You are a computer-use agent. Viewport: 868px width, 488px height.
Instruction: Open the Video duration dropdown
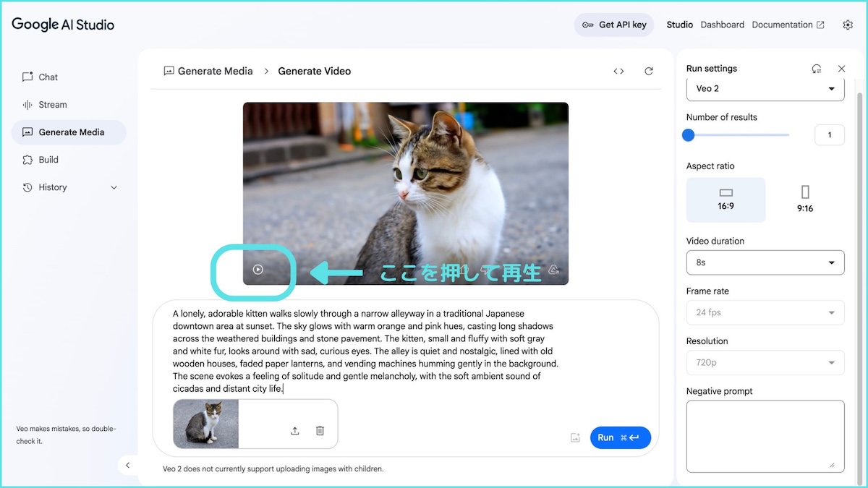coord(765,262)
